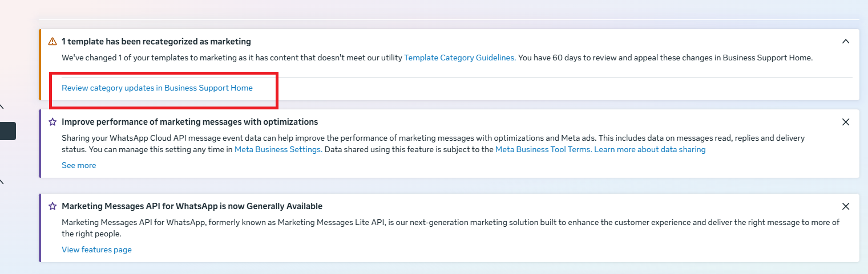Click the warning triangle icon on template alert

tap(53, 42)
